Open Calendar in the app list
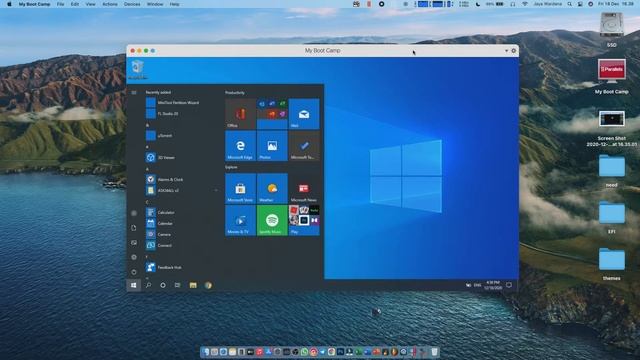 (x=160, y=223)
